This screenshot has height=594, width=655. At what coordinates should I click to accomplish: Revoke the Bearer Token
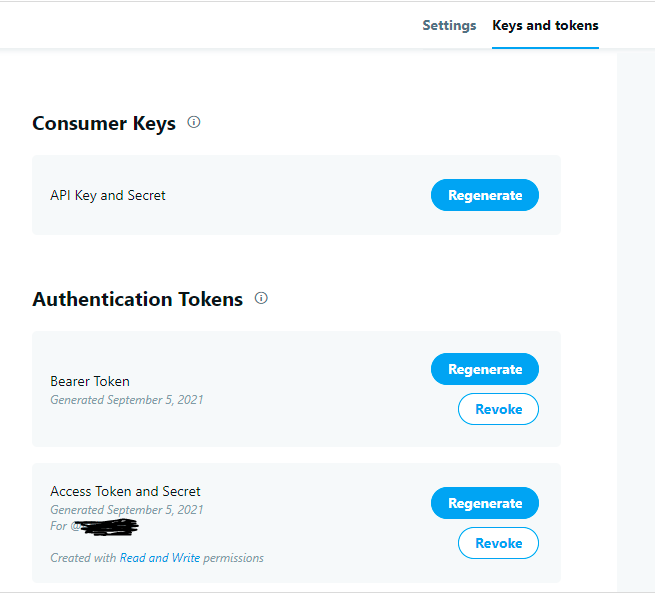pyautogui.click(x=498, y=409)
